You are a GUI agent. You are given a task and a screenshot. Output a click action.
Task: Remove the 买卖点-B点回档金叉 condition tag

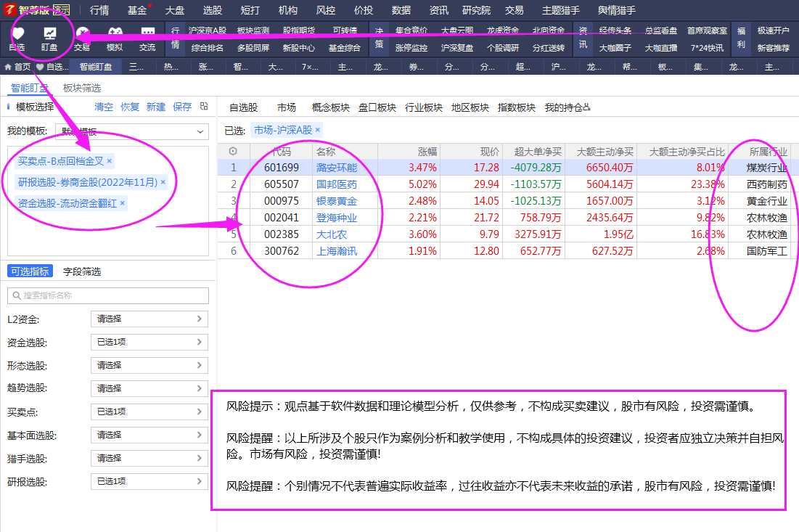point(109,161)
